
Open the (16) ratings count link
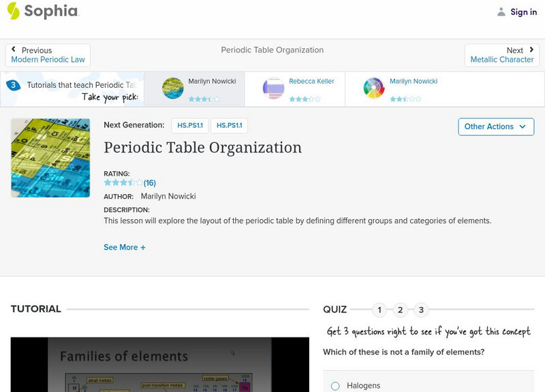pos(150,182)
